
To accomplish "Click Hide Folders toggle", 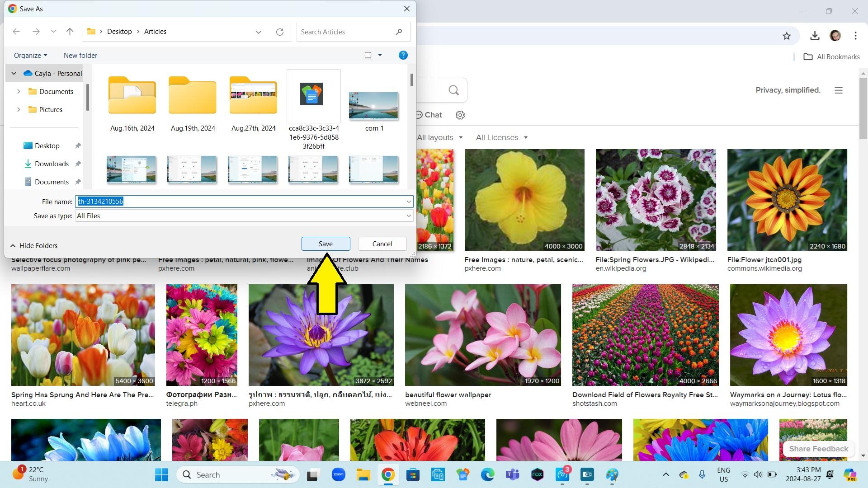I will [34, 245].
